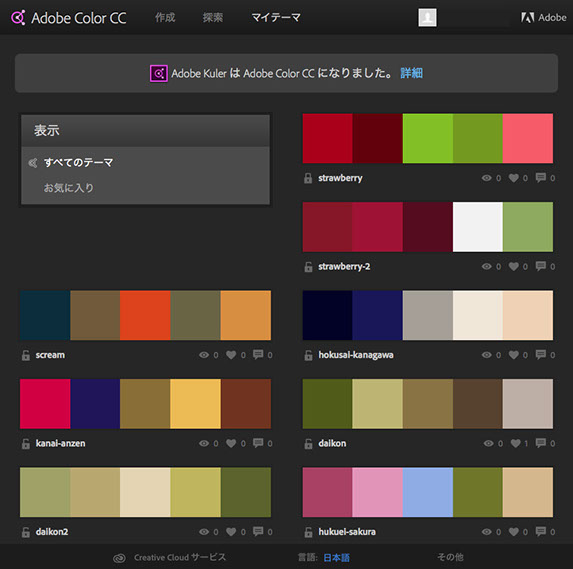The height and width of the screenshot is (569, 573).
Task: Click the bright green swatch in strawberry
Action: click(x=428, y=138)
